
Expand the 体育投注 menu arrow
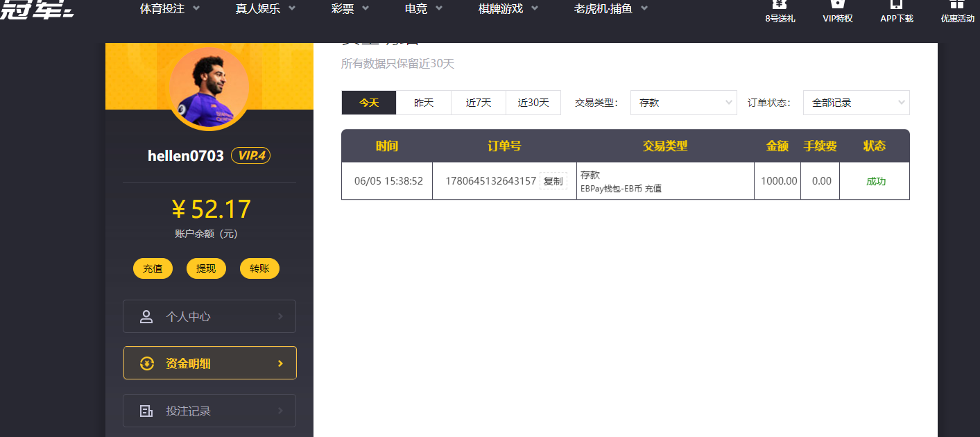tap(196, 9)
